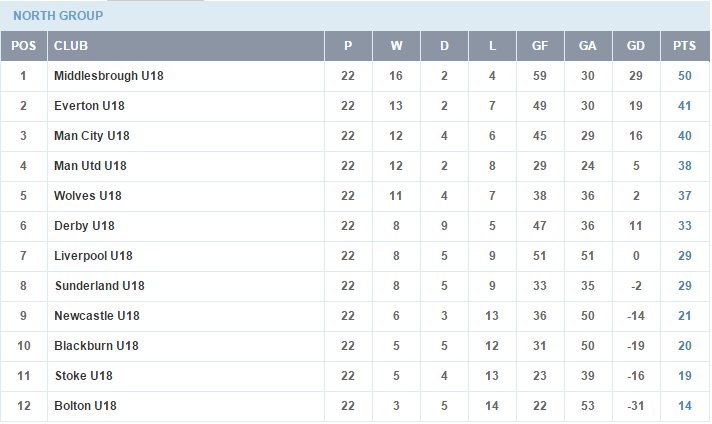Select Newcastle U18 in standings
This screenshot has width=712, height=424.
click(97, 316)
